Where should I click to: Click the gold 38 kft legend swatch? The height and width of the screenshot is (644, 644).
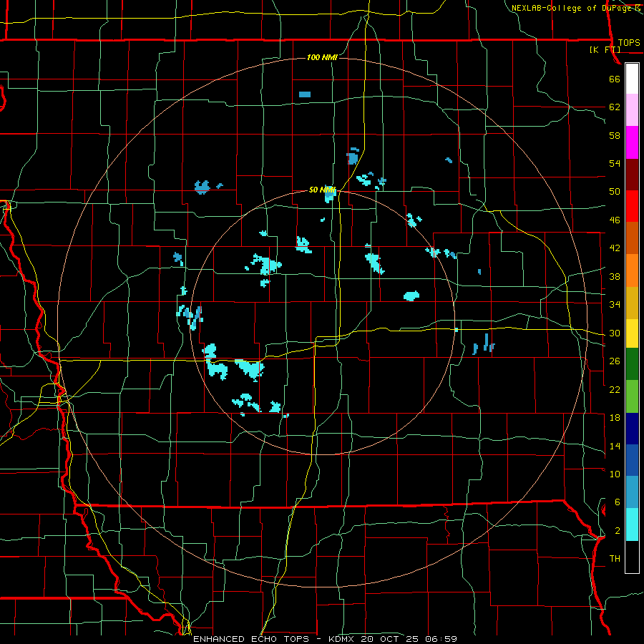(x=632, y=303)
